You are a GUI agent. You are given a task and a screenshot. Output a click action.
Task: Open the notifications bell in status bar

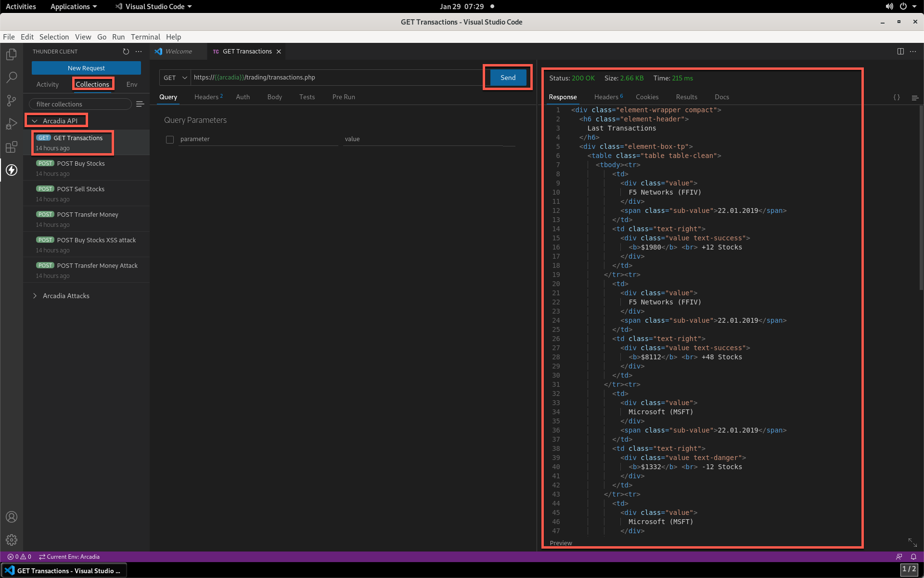click(913, 557)
